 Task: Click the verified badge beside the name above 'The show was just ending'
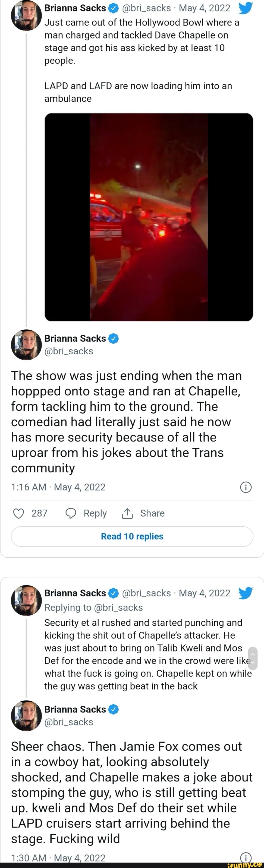114,338
